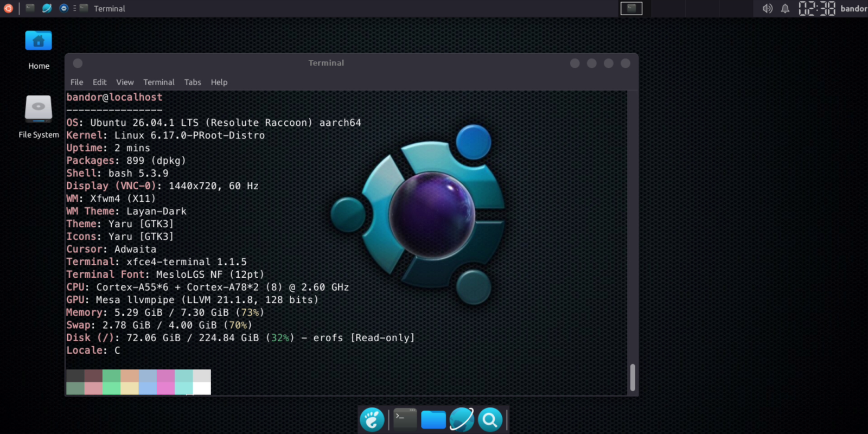Select the Home folder desktop icon
The height and width of the screenshot is (434, 868).
pos(39,50)
